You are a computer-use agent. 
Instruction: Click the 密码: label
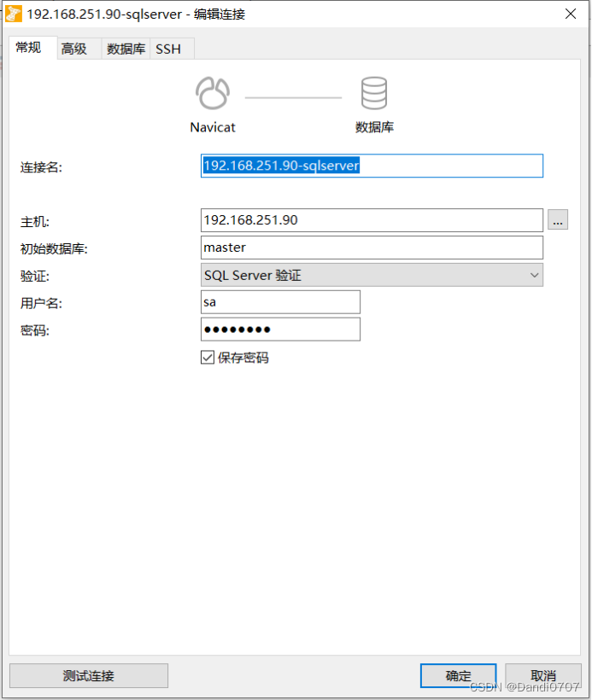pos(35,331)
